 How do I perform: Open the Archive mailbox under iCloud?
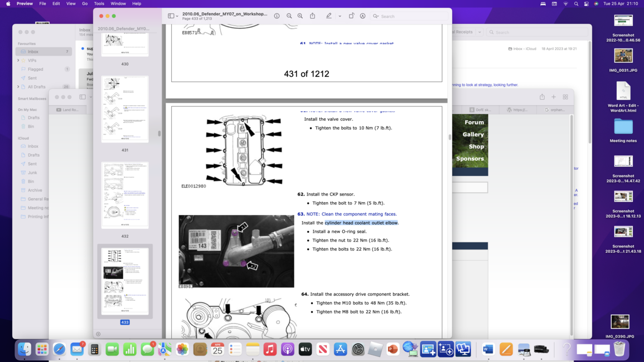[x=35, y=190]
